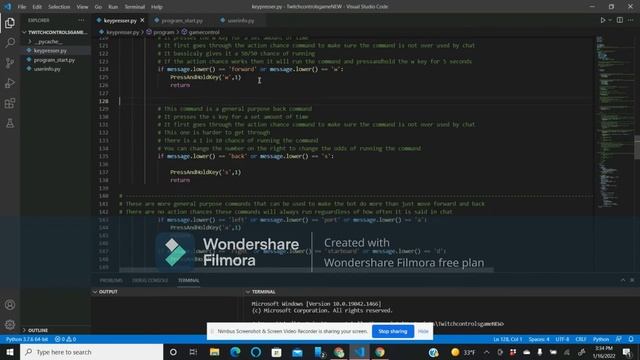Viewport: 640px width, 360px height.
Task: Select the Terminal panel tab
Action: (189, 280)
